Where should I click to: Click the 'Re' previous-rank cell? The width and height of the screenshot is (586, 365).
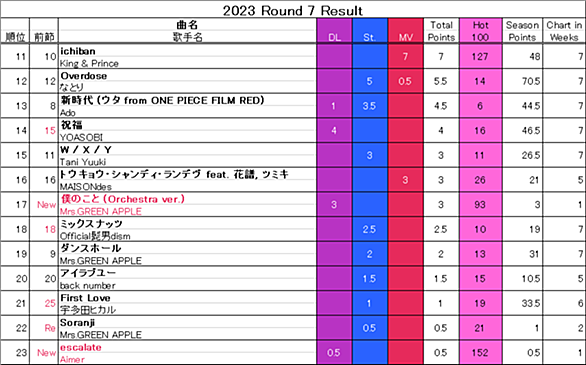coord(44,328)
